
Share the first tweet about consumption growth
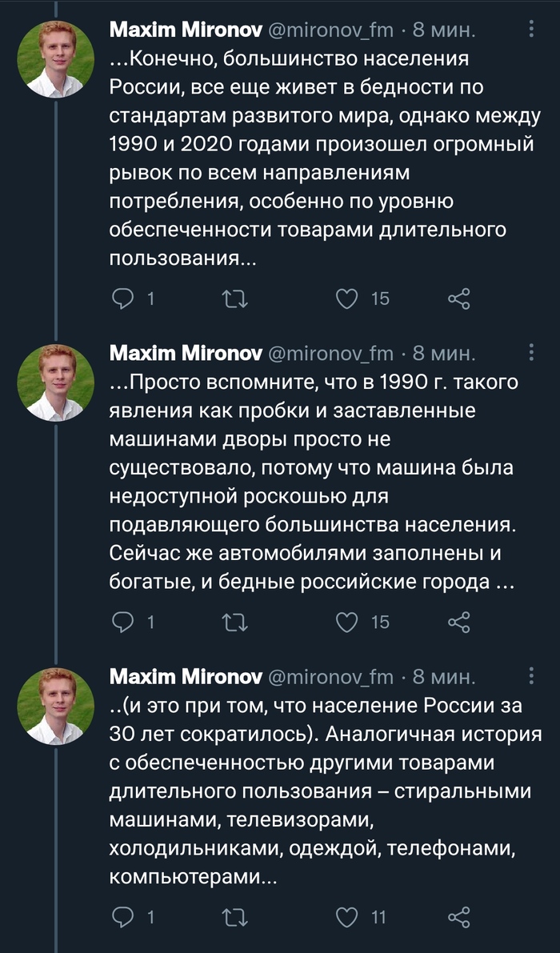coord(458,298)
